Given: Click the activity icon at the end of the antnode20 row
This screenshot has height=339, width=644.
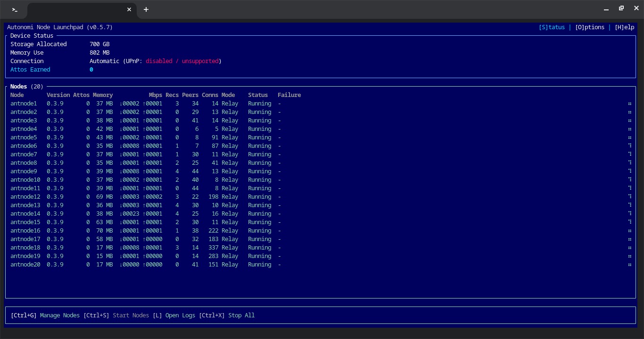Looking at the screenshot, I should [629, 265].
